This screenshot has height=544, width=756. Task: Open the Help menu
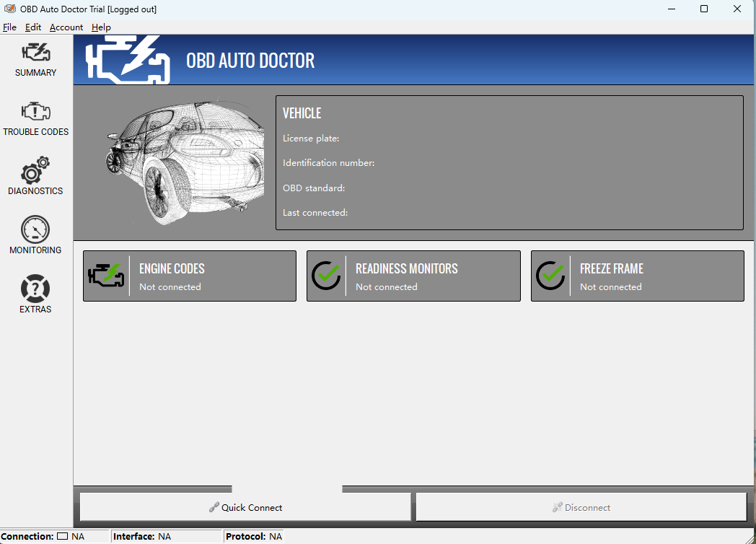[x=101, y=27]
